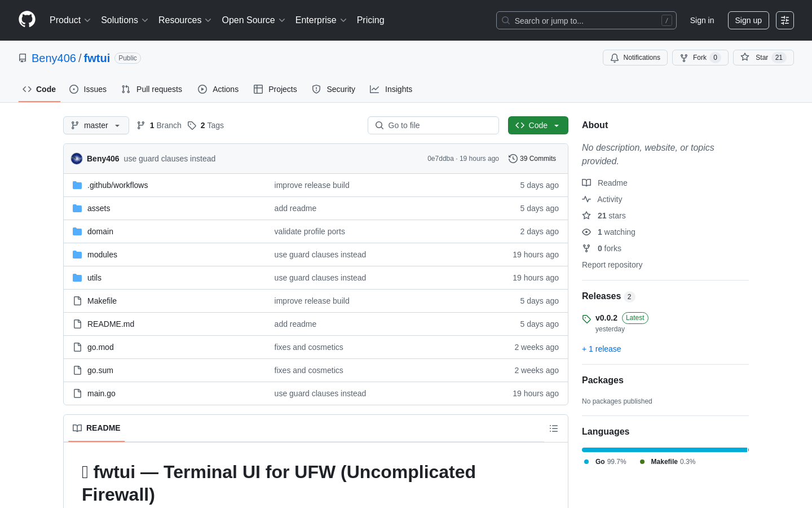Expand the Resources menu
812x508 pixels.
pyautogui.click(x=185, y=20)
